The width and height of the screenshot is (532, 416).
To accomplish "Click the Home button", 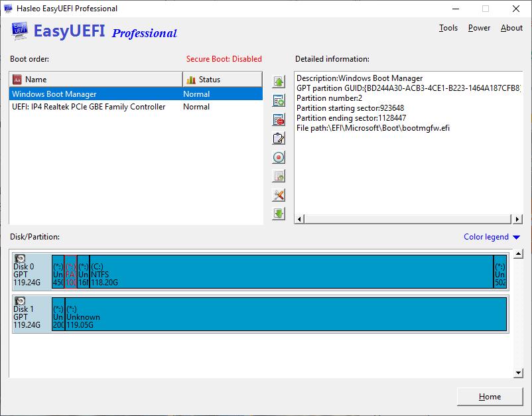I will (490, 397).
